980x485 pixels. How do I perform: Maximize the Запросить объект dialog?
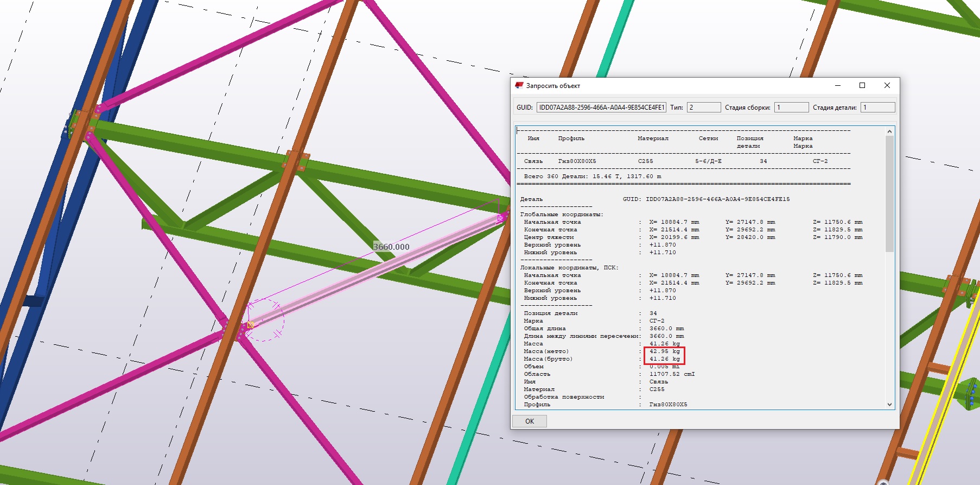click(862, 85)
